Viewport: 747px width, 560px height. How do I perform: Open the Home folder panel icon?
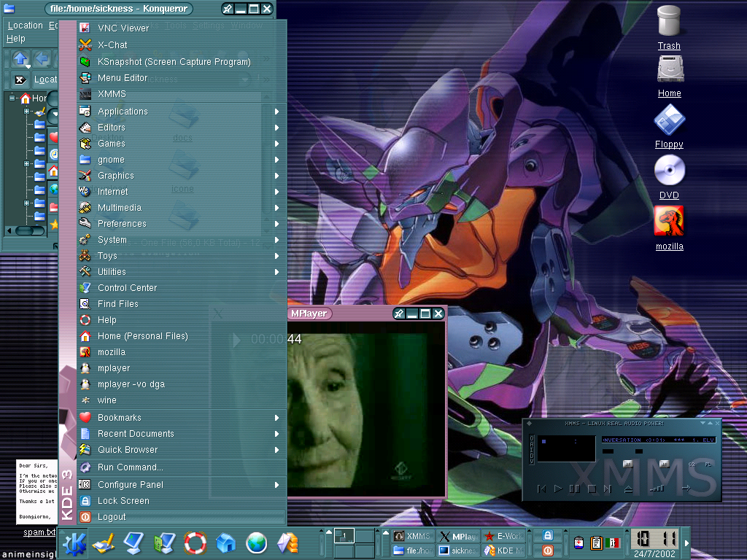pos(226,543)
